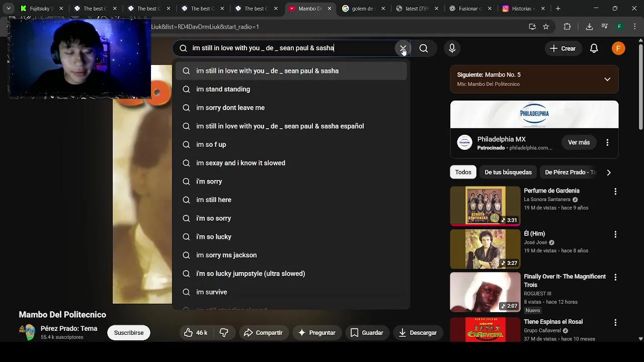Open options menu for Philadelphia MX ad
The height and width of the screenshot is (362, 644).
tap(607, 142)
